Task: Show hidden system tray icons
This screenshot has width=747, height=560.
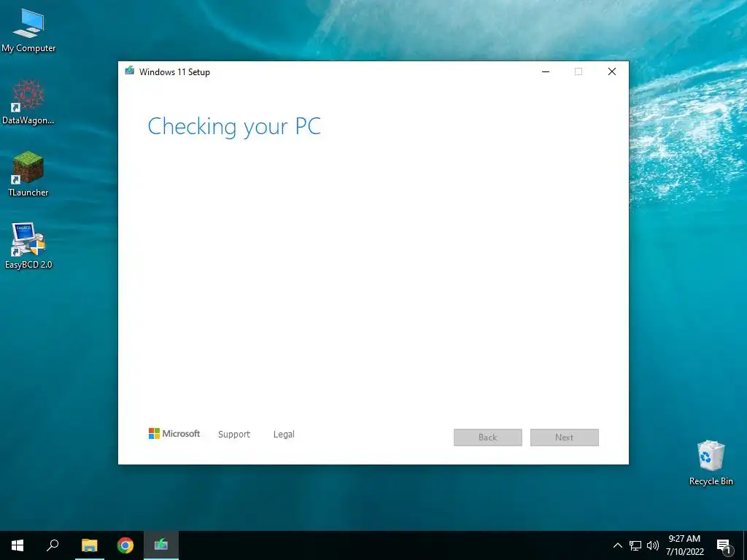Action: (x=617, y=545)
